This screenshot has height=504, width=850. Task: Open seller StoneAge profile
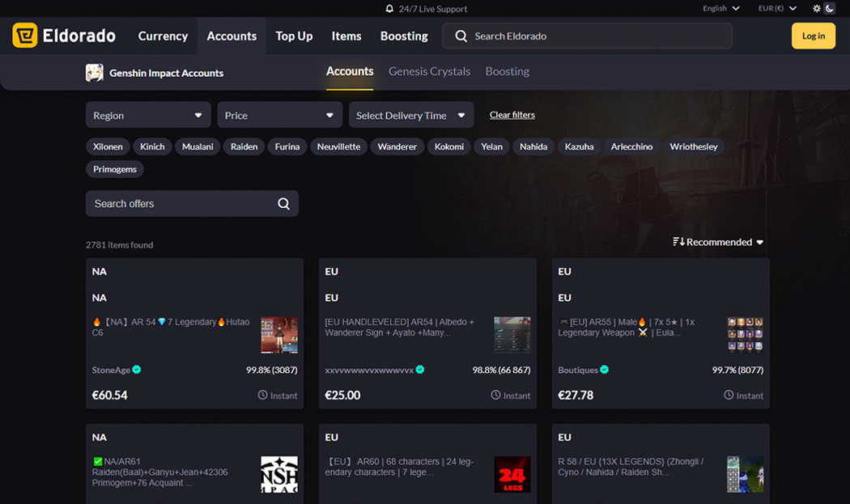point(111,371)
